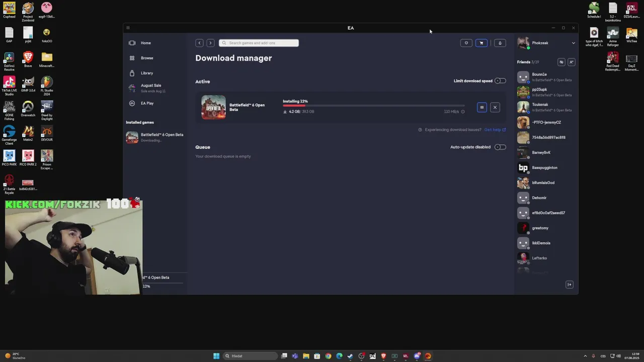The width and height of the screenshot is (644, 362).
Task: Select Overwatch desktop icon
Action: [28, 109]
